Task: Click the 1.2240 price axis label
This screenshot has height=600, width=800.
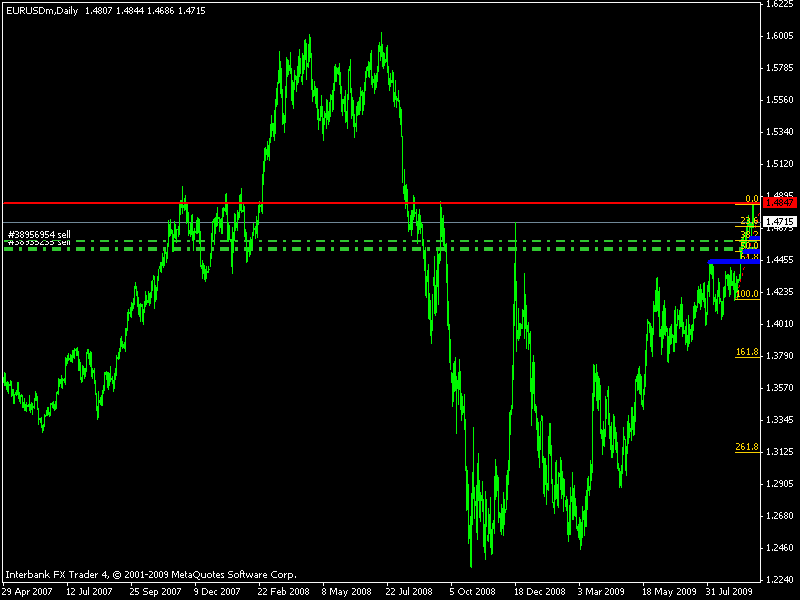Action: coord(780,579)
